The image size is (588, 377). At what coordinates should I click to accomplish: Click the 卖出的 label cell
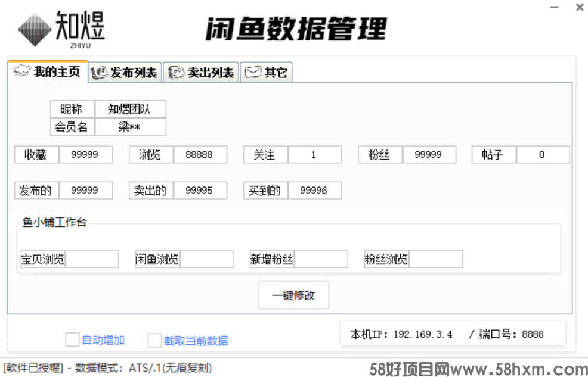click(151, 190)
